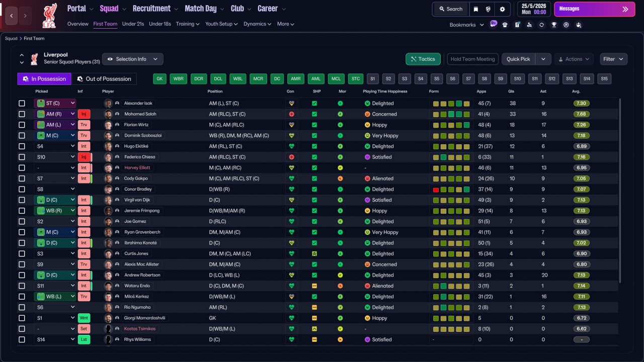The width and height of the screenshot is (644, 362).
Task: Expand the Bookmarks dropdown
Action: coord(467,25)
